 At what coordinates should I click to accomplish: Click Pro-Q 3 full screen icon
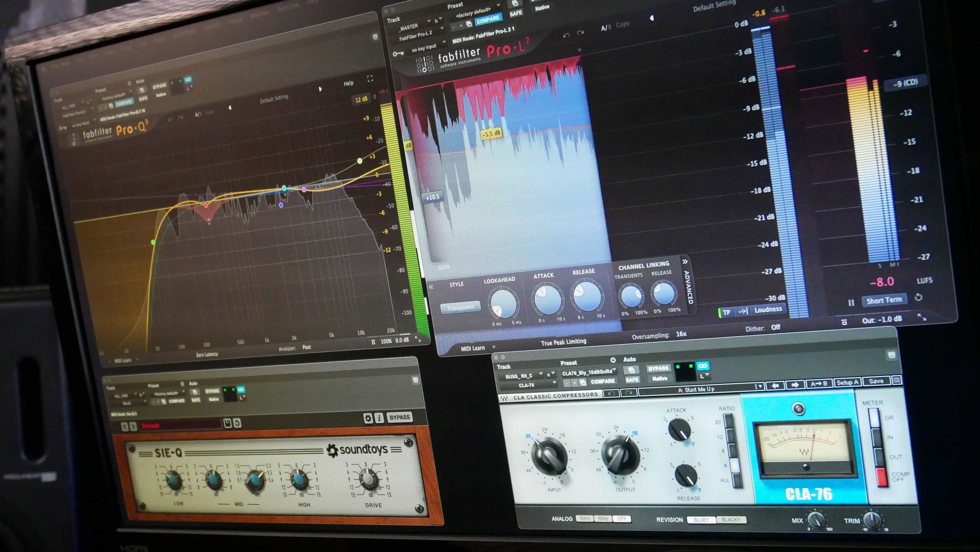click(x=370, y=78)
